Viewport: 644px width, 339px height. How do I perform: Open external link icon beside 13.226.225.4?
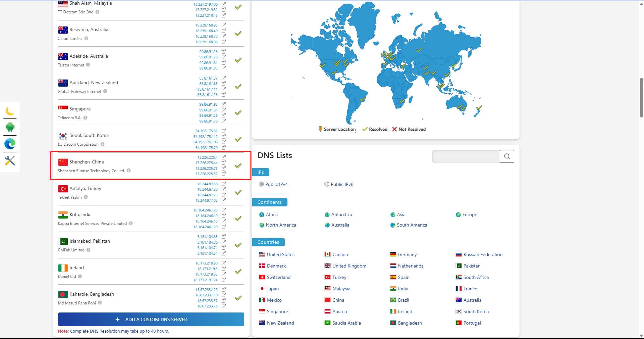(224, 157)
